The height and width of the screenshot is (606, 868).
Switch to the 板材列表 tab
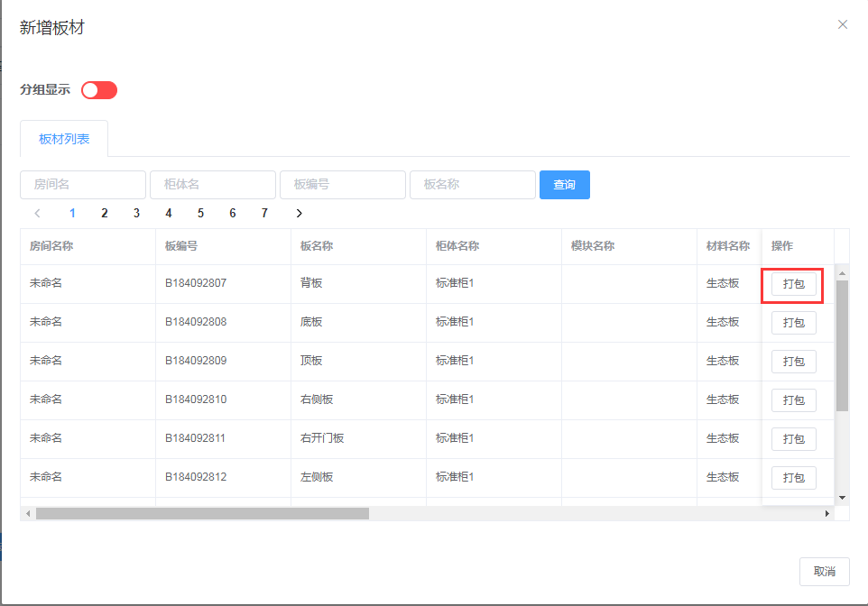coord(64,139)
